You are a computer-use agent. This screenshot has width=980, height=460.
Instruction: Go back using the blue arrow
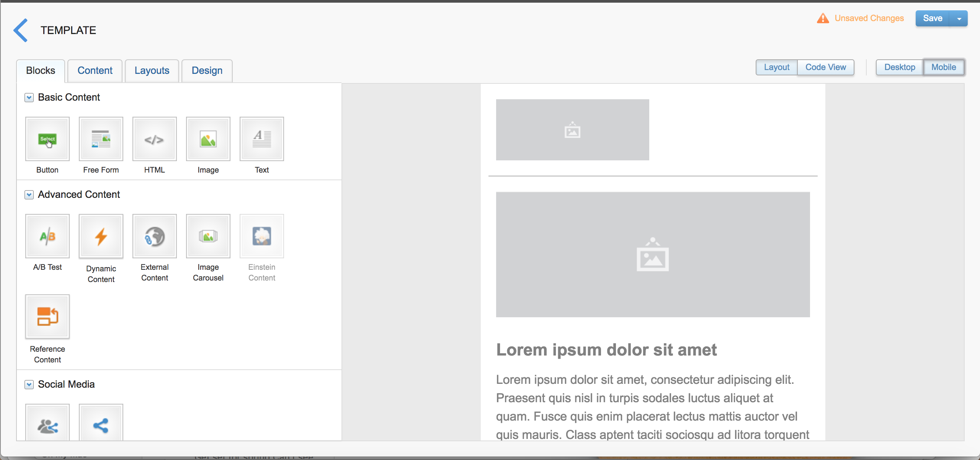[x=21, y=30]
